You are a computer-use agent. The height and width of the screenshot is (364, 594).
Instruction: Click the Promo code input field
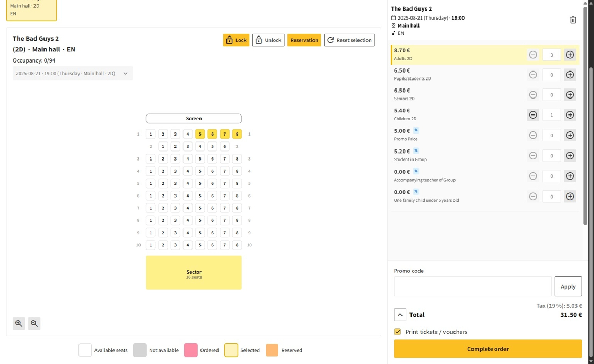tap(472, 286)
